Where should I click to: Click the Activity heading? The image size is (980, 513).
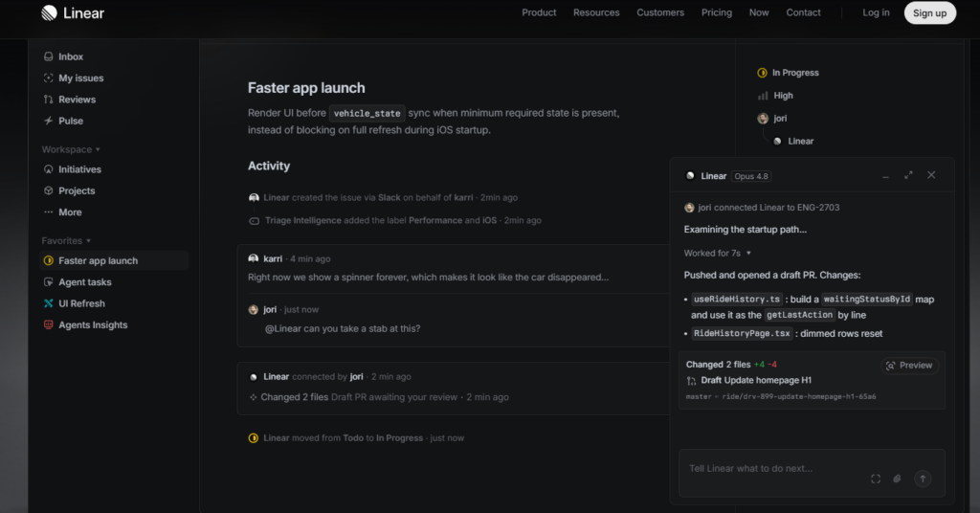(269, 166)
